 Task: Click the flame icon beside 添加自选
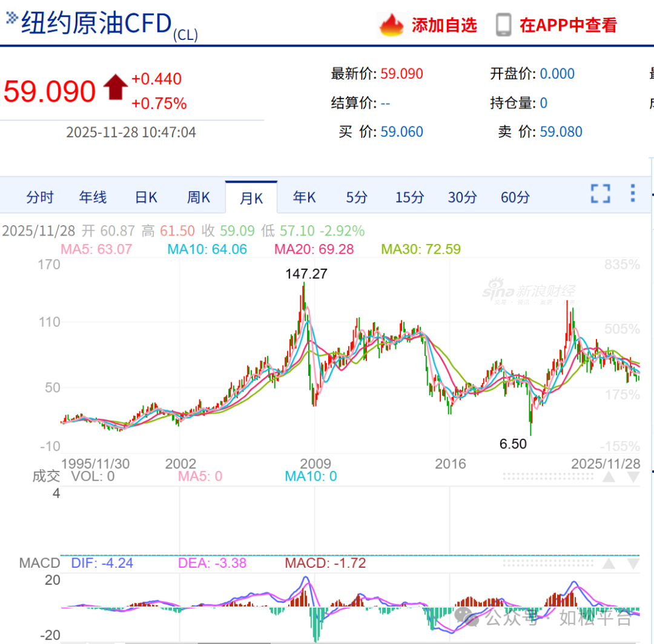point(391,25)
